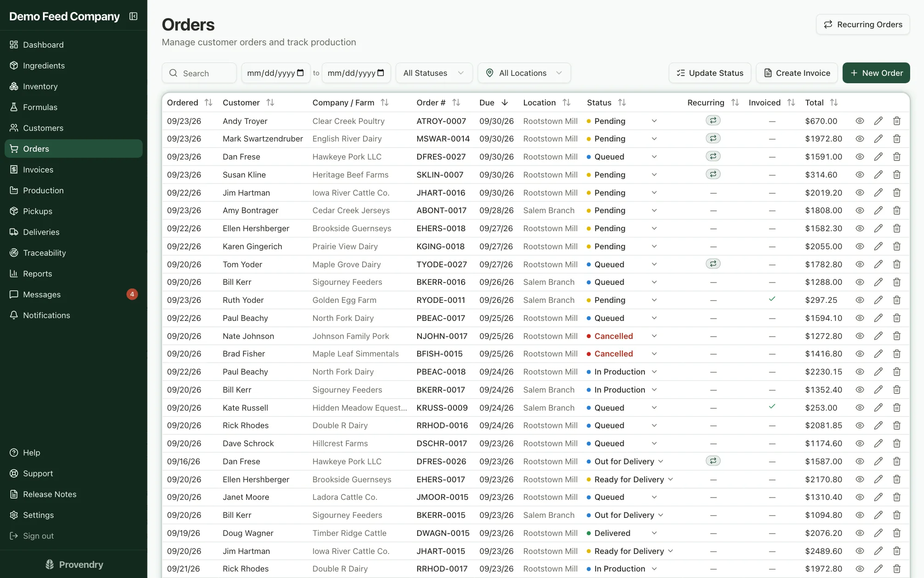Open Dashboard in the sidebar

pyautogui.click(x=73, y=45)
